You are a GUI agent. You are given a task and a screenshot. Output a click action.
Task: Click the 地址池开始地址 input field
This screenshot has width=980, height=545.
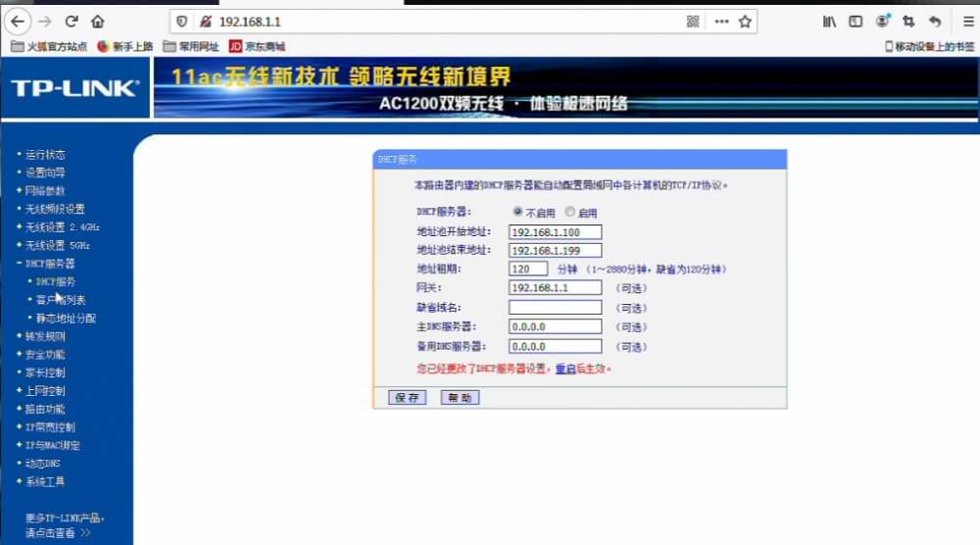(x=555, y=232)
